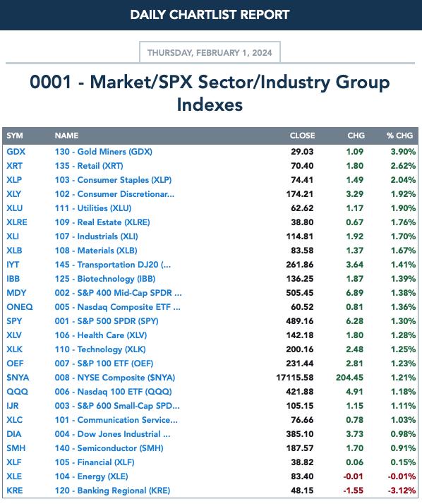Select the Utilities (XLU) chart name
The image size is (422, 504).
click(x=93, y=208)
